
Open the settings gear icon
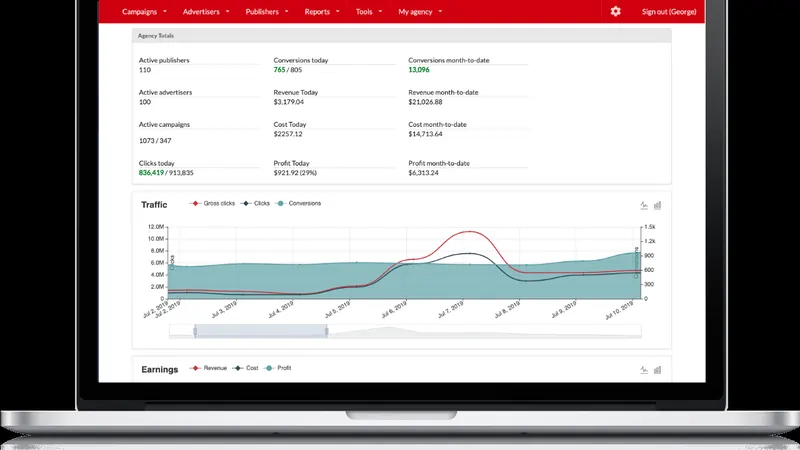(615, 11)
